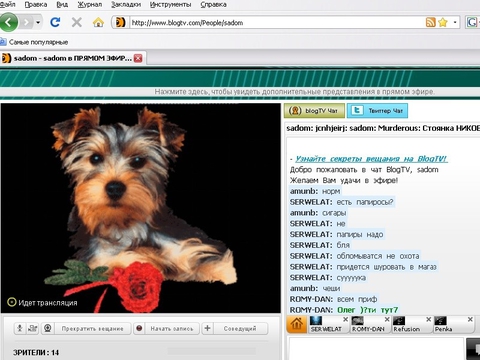Screen dimensions: 480x360
Task: Open the address bar dropdown arrow
Action: tap(455, 22)
